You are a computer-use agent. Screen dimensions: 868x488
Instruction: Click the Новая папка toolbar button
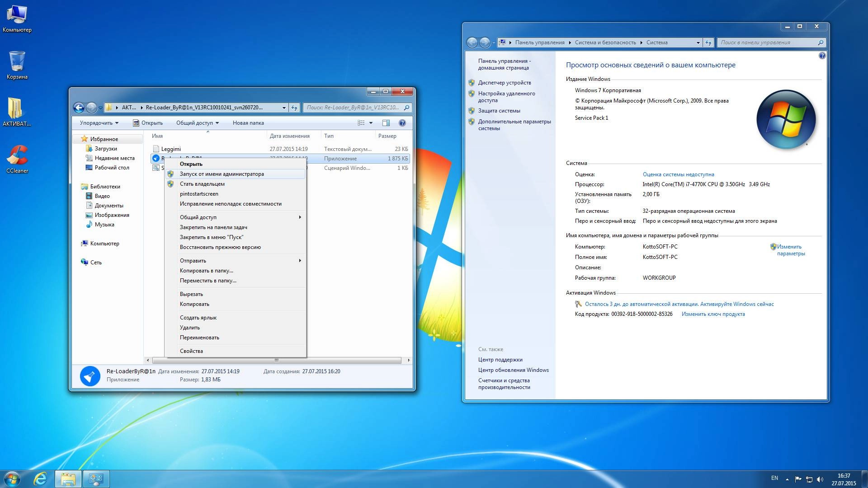pyautogui.click(x=248, y=123)
